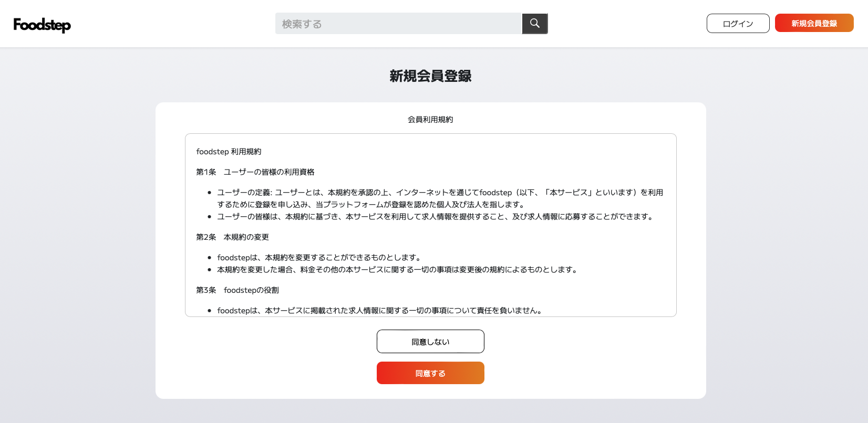Decline terms with 同意しない button
This screenshot has height=423, width=868.
point(430,342)
